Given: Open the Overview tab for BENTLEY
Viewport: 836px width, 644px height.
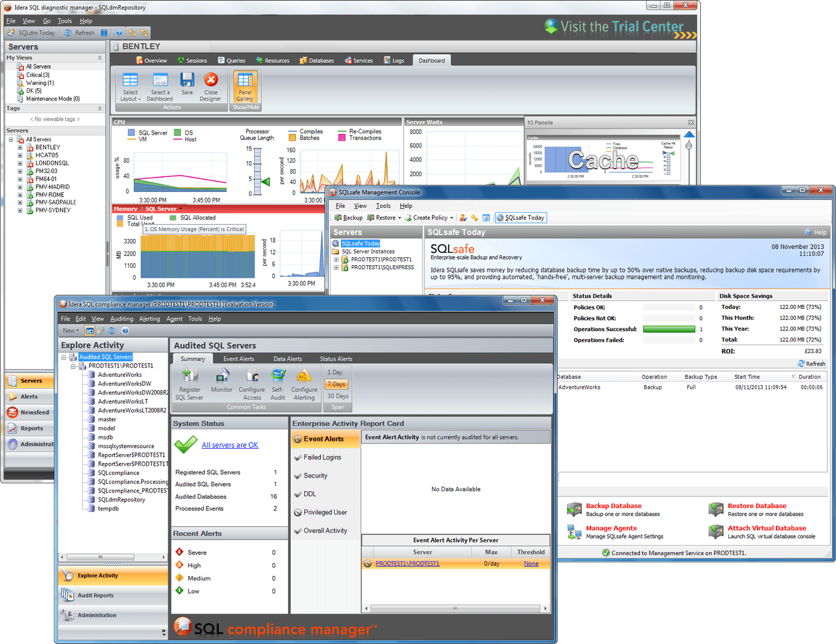Looking at the screenshot, I should [x=152, y=61].
